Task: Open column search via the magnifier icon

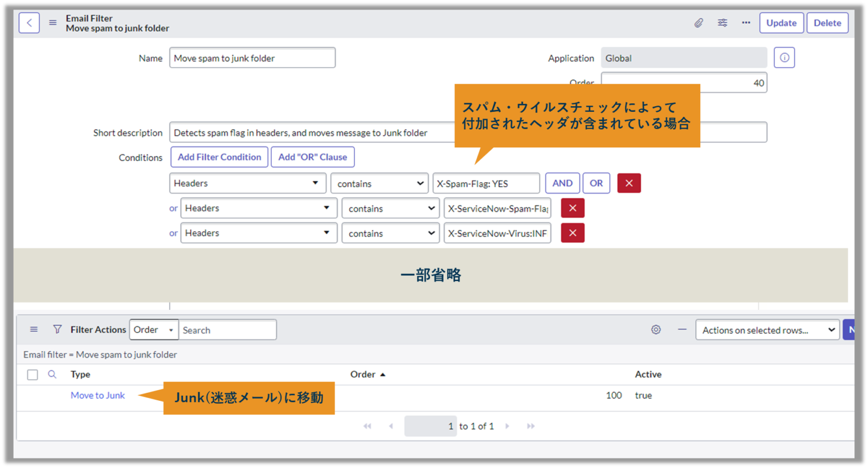Action: [53, 374]
